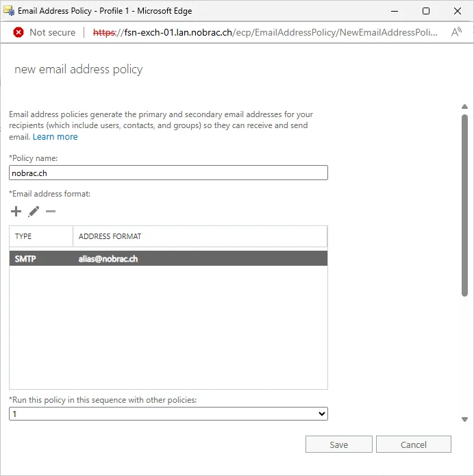Remove the selected address format entry

coord(51,211)
